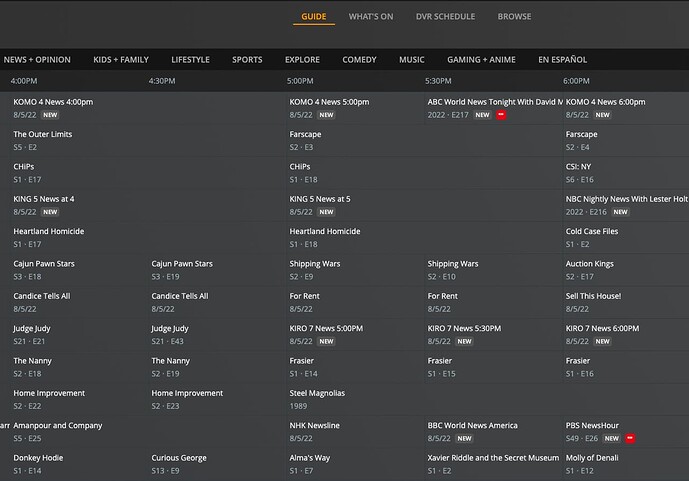Select ABC World News Tonight program
The image size is (689, 481).
coord(493,108)
